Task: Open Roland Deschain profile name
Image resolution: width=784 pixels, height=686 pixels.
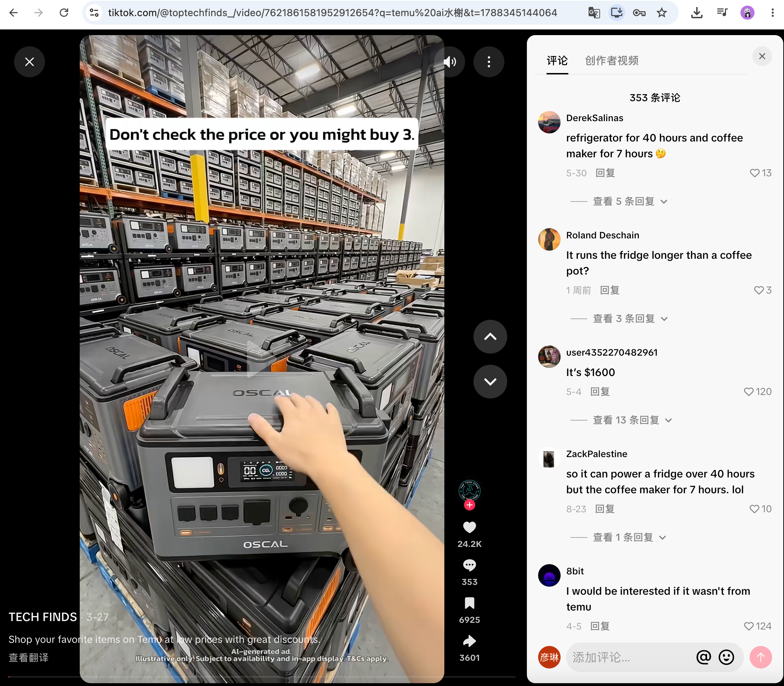Action: coord(602,235)
